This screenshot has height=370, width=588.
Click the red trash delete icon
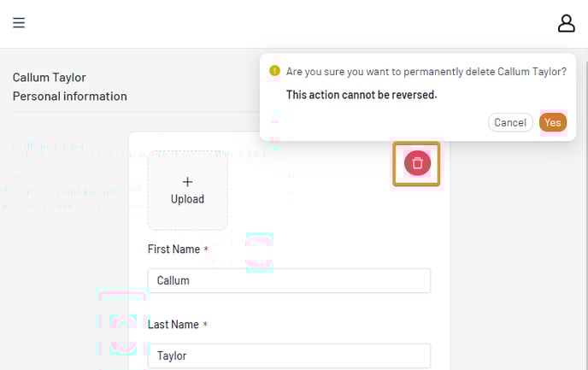point(417,163)
